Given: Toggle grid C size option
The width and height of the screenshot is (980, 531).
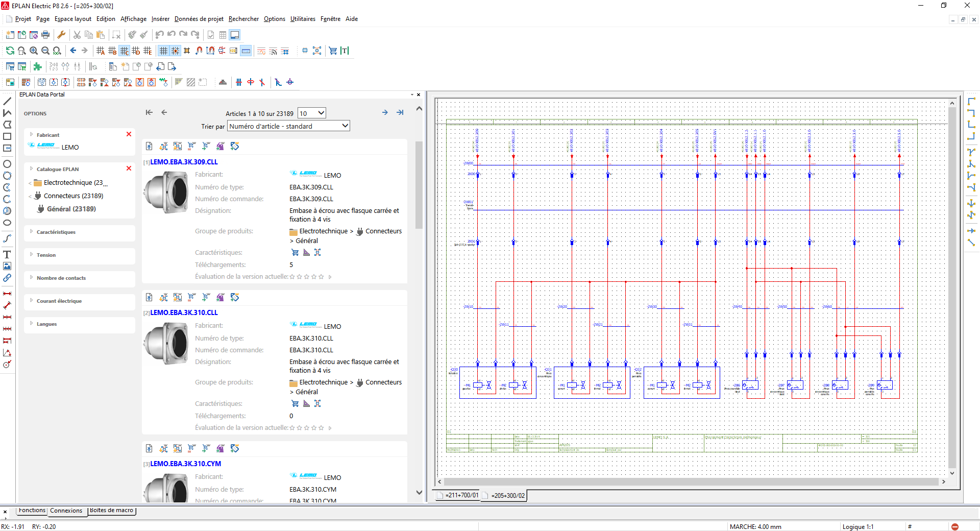Looking at the screenshot, I should coord(124,51).
